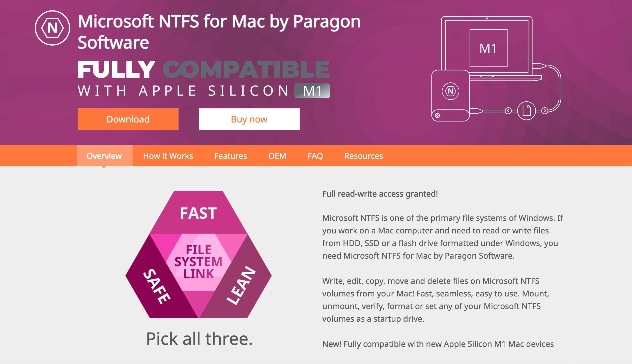Select the Overview tab
632x364 pixels.
tap(104, 156)
